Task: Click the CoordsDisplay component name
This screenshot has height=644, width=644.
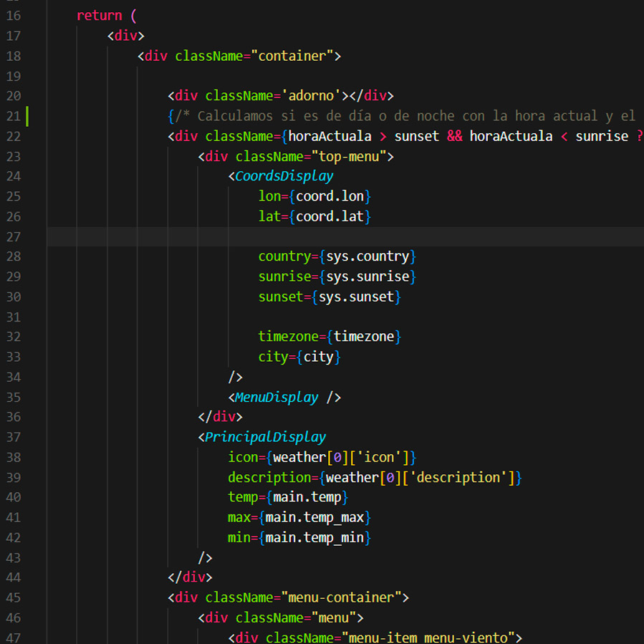Action: (284, 176)
